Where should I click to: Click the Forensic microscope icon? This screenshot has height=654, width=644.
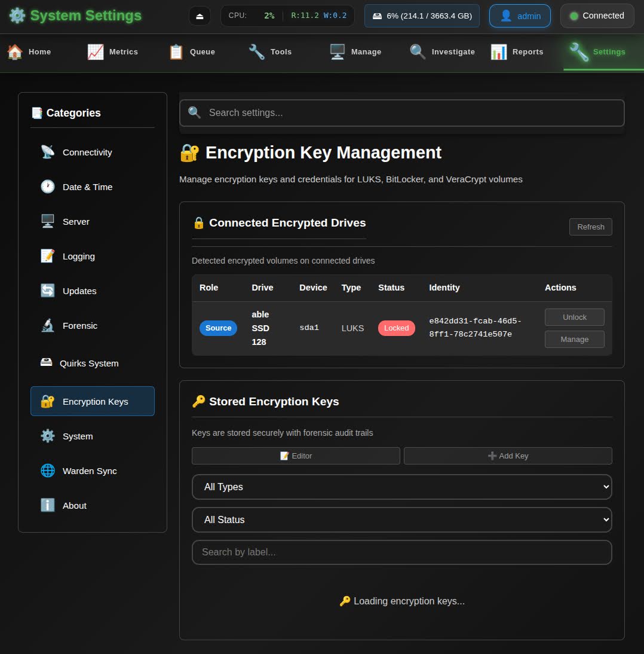click(48, 325)
